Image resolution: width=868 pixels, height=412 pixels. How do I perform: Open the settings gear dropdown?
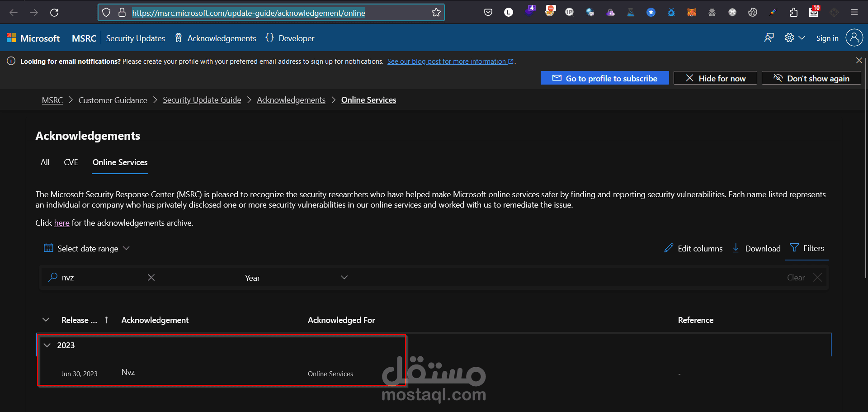click(795, 38)
